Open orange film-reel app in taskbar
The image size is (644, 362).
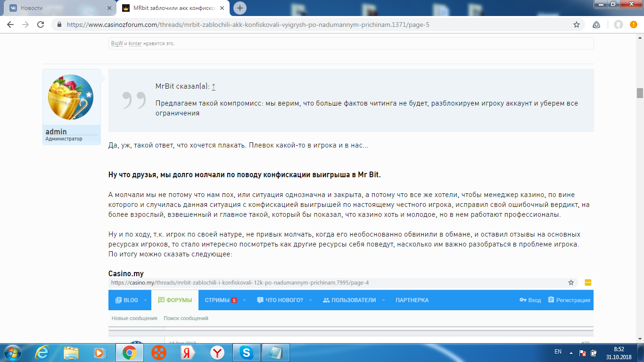(159, 352)
